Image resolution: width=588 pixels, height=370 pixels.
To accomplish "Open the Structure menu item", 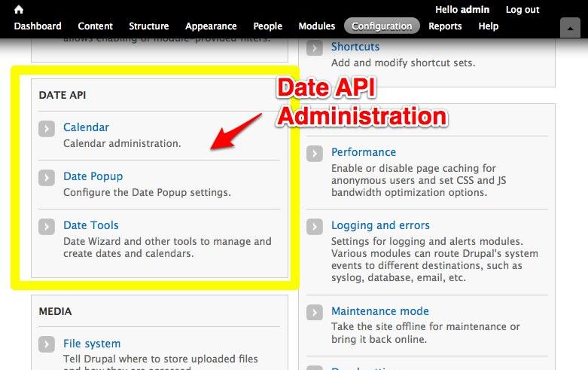I will (149, 26).
